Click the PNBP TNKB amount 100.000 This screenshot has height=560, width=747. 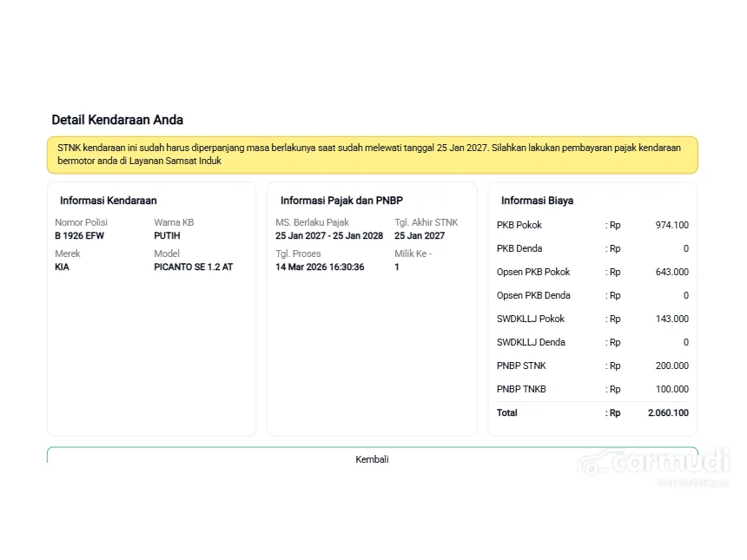pyautogui.click(x=671, y=389)
